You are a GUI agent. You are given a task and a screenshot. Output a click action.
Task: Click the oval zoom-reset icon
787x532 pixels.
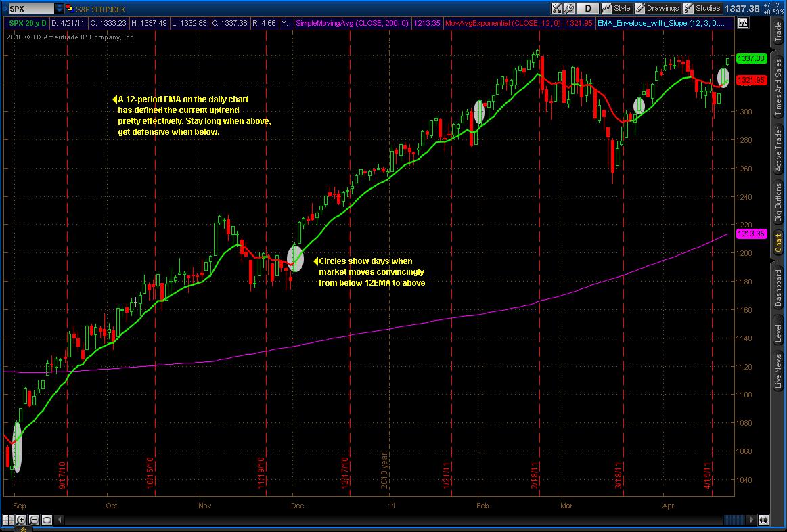47,520
